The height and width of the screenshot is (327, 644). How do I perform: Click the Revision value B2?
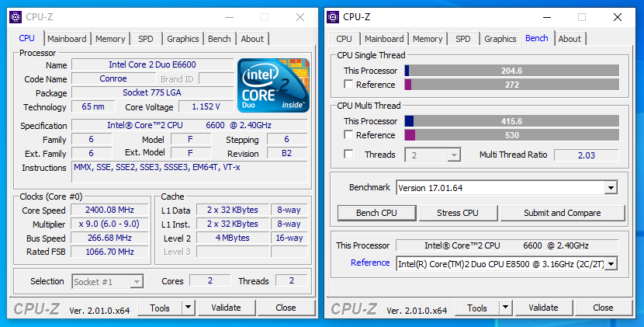point(286,154)
